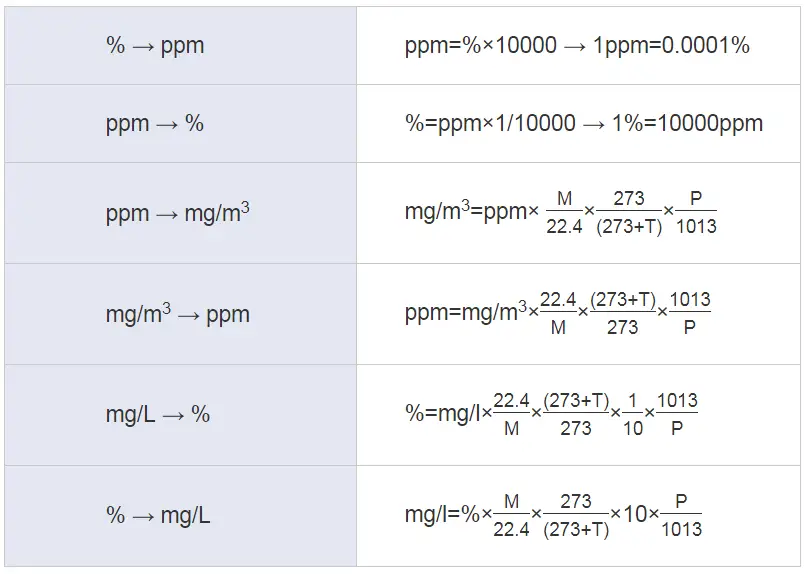Select the formula '%=ppm×1/10000'
The image size is (810, 574).
coord(490,123)
